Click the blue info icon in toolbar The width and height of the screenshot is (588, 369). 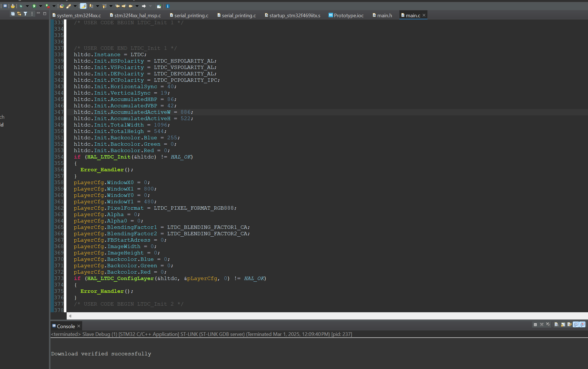167,6
